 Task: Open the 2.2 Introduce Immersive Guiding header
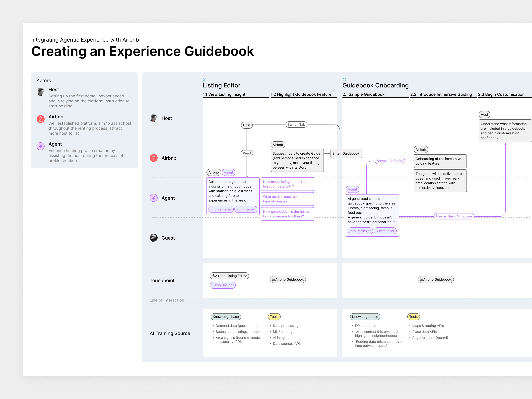(441, 94)
